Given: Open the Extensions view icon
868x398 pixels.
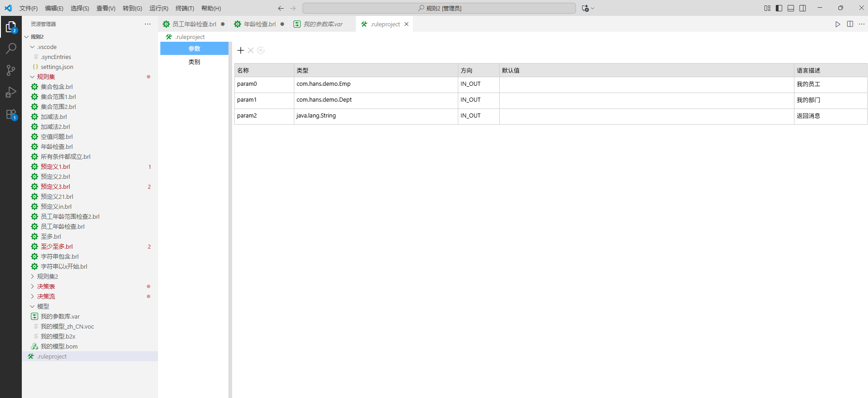Looking at the screenshot, I should tap(11, 114).
